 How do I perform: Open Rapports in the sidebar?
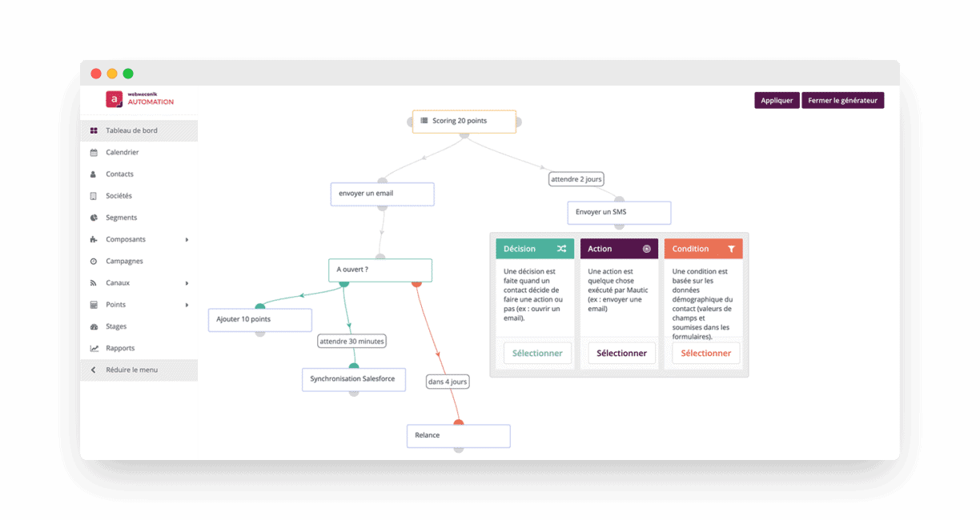coord(139,348)
